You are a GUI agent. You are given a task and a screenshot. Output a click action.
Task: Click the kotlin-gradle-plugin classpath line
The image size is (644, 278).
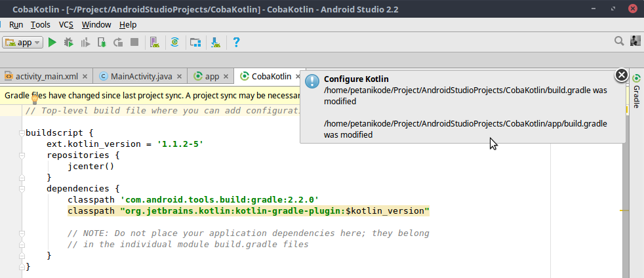[249, 211]
